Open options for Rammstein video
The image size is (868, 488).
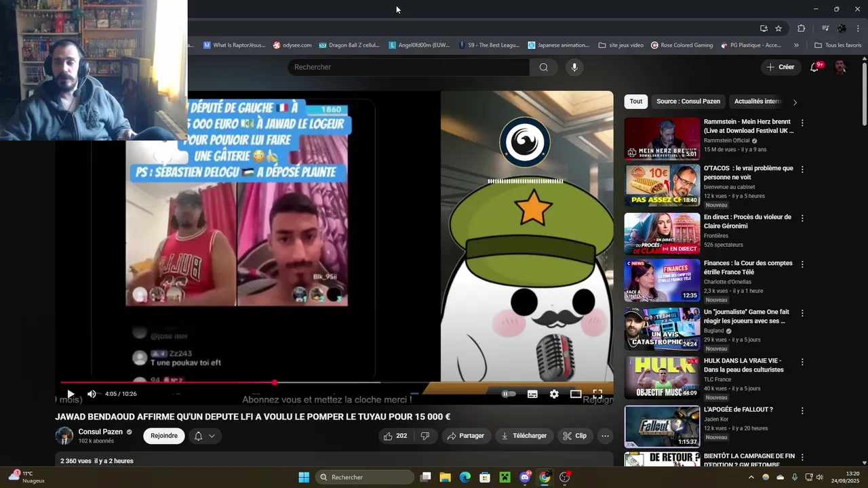tap(802, 123)
